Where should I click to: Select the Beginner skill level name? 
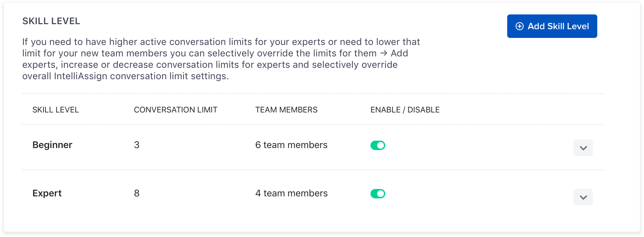click(x=52, y=145)
